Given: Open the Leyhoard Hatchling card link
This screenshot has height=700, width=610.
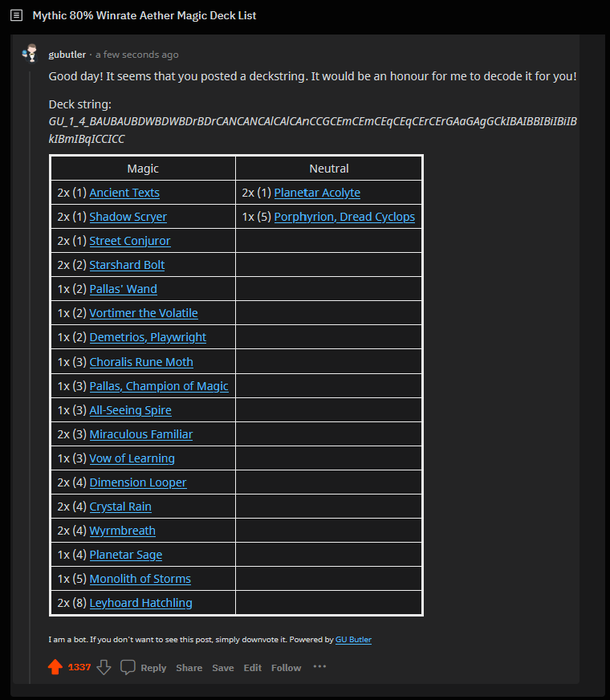Looking at the screenshot, I should (141, 603).
